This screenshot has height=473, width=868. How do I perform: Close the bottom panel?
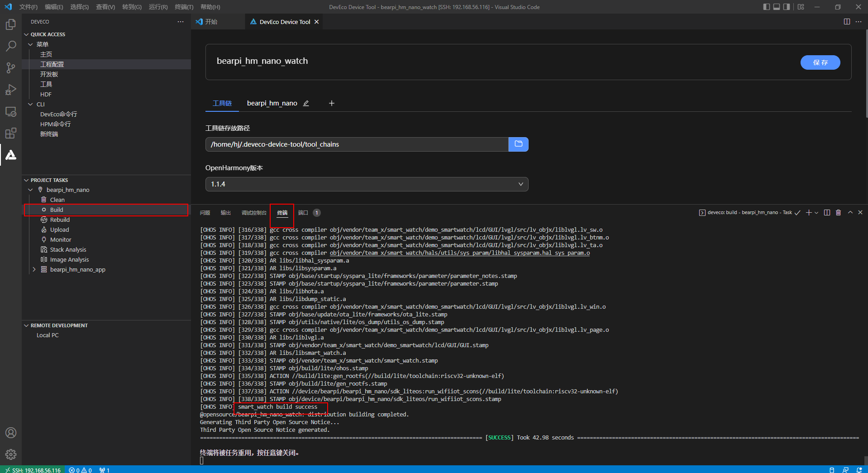tap(860, 212)
